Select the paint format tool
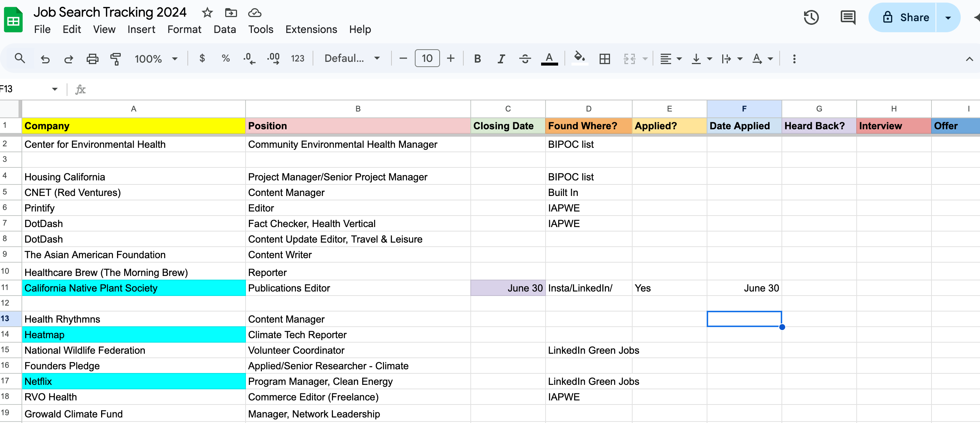Screen dimensions: 980x423 115,59
